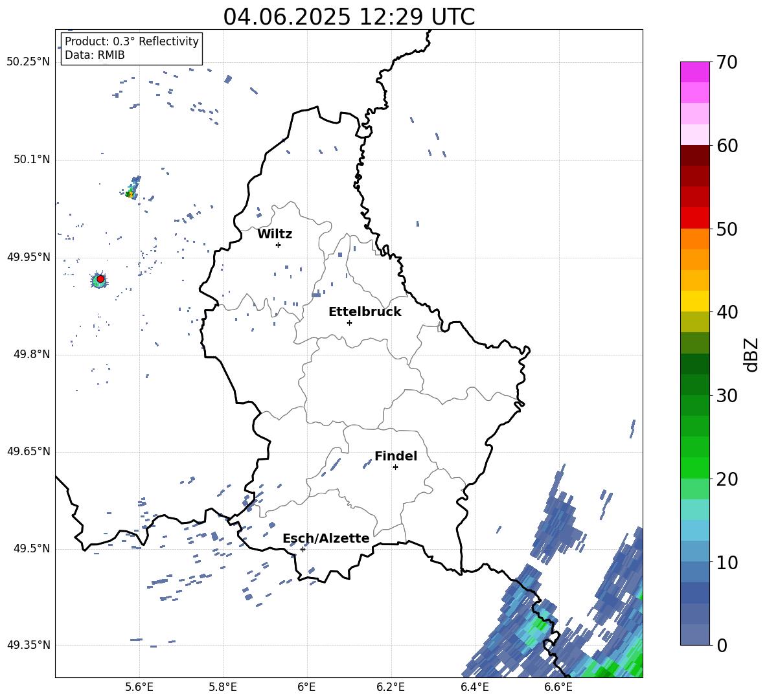Click the small colored echo northwest of Wiltz

coord(131,189)
